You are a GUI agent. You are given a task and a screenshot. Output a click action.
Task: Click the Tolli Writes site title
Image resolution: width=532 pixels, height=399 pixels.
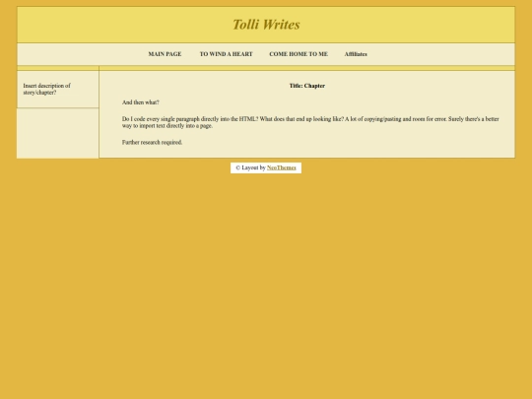coord(266,25)
